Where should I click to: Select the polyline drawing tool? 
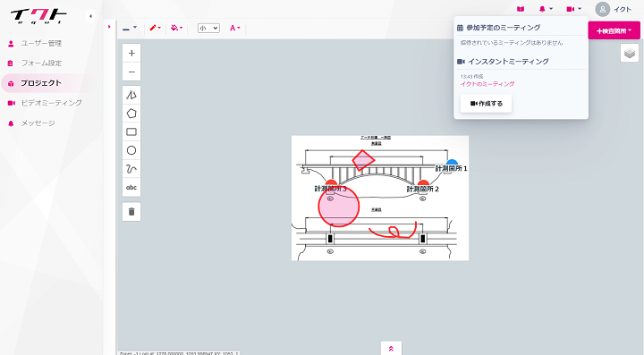point(131,95)
